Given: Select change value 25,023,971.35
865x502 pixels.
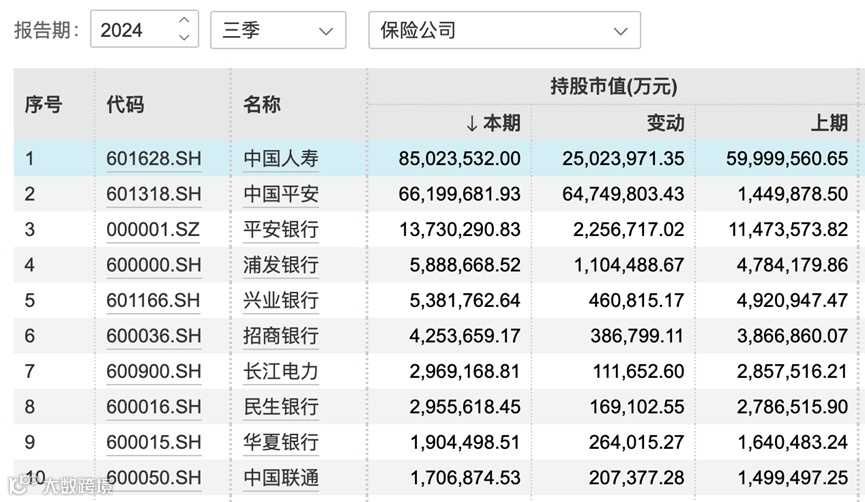Looking at the screenshot, I should (x=623, y=159).
